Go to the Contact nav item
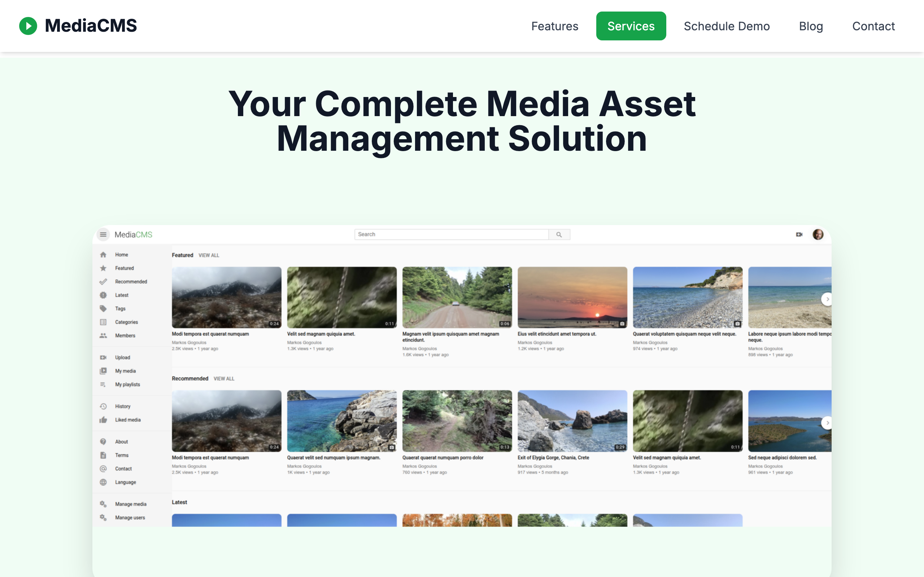The width and height of the screenshot is (924, 577). coord(873,26)
